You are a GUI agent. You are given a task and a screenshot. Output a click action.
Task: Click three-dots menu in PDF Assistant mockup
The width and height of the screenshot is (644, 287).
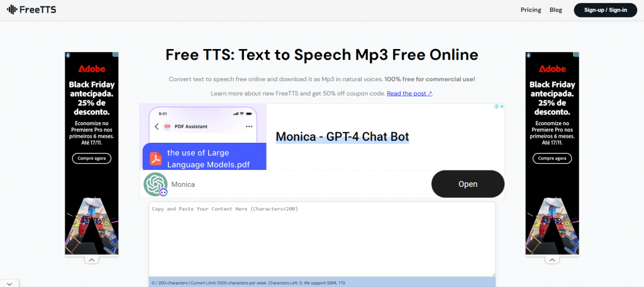tap(249, 127)
